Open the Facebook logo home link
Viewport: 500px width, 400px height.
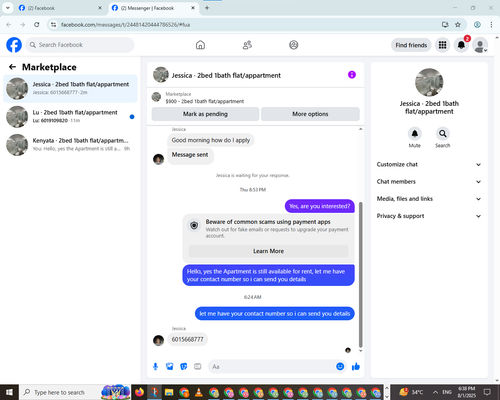[x=14, y=45]
